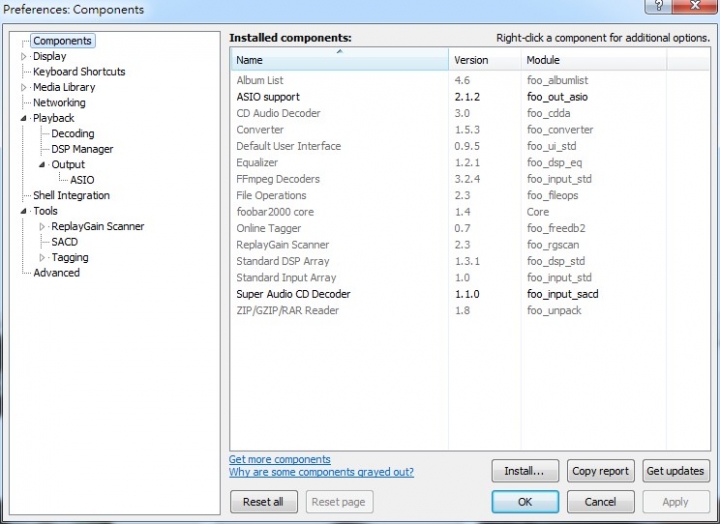Select the Output settings page
This screenshot has width=720, height=524.
pos(68,164)
